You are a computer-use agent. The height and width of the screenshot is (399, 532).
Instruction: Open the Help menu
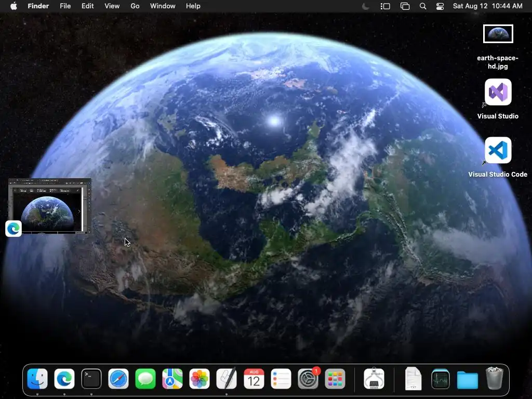(x=193, y=6)
